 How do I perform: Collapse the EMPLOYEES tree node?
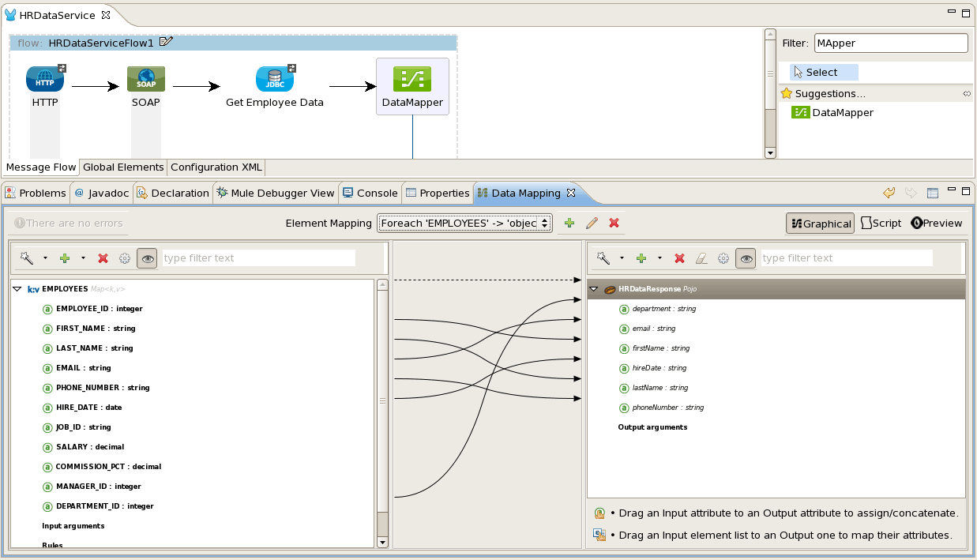tap(18, 289)
